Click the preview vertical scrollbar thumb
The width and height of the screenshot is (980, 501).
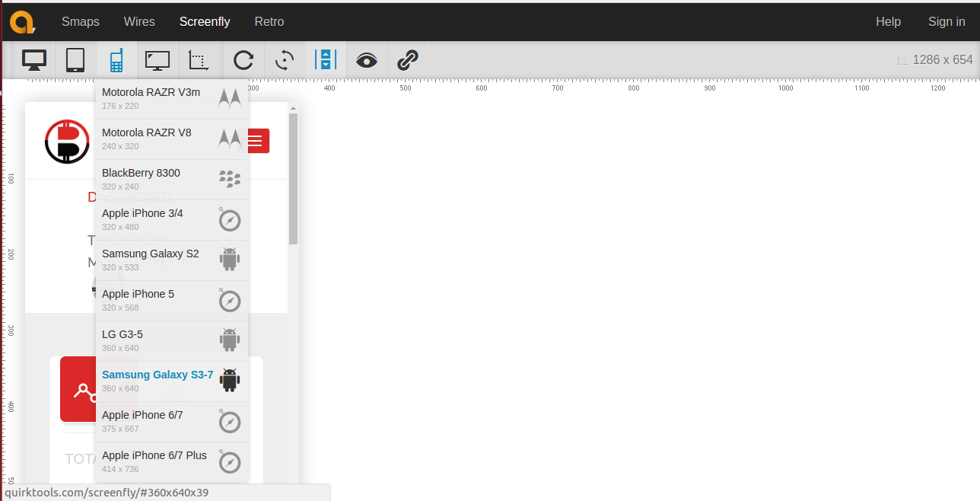293,179
